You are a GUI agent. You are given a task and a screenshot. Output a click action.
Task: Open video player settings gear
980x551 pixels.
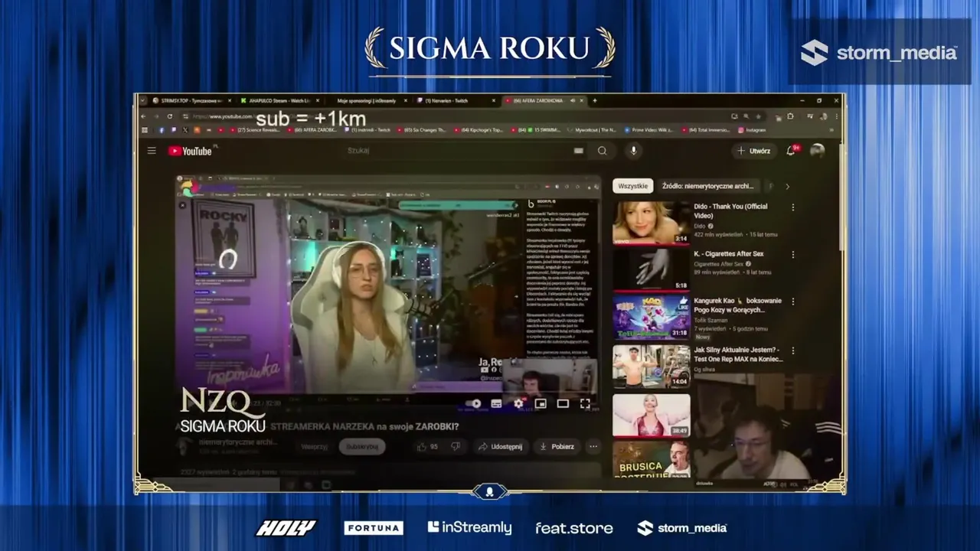pos(518,403)
